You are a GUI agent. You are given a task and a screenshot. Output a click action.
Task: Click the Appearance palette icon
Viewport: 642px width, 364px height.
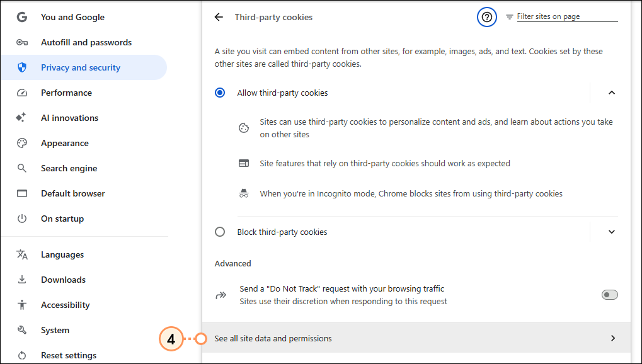click(x=21, y=143)
